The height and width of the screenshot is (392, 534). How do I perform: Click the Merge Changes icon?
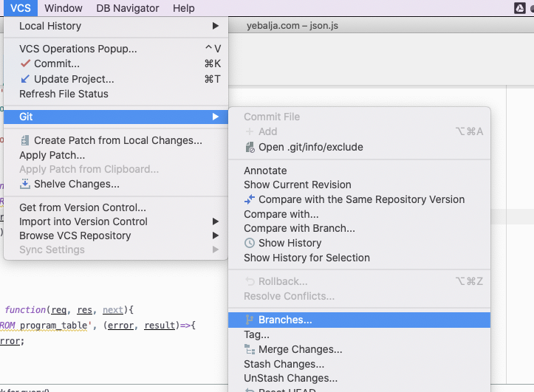tap(250, 349)
